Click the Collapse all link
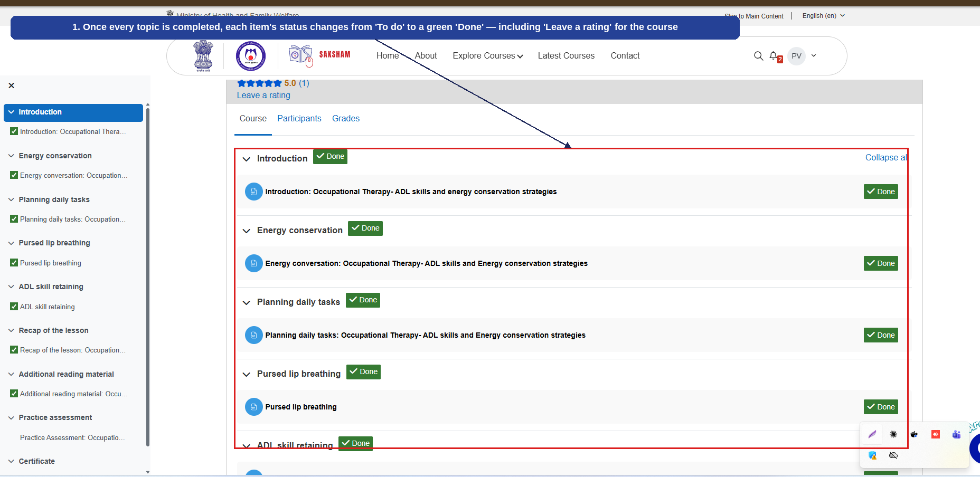Image resolution: width=980 pixels, height=477 pixels. [x=886, y=158]
